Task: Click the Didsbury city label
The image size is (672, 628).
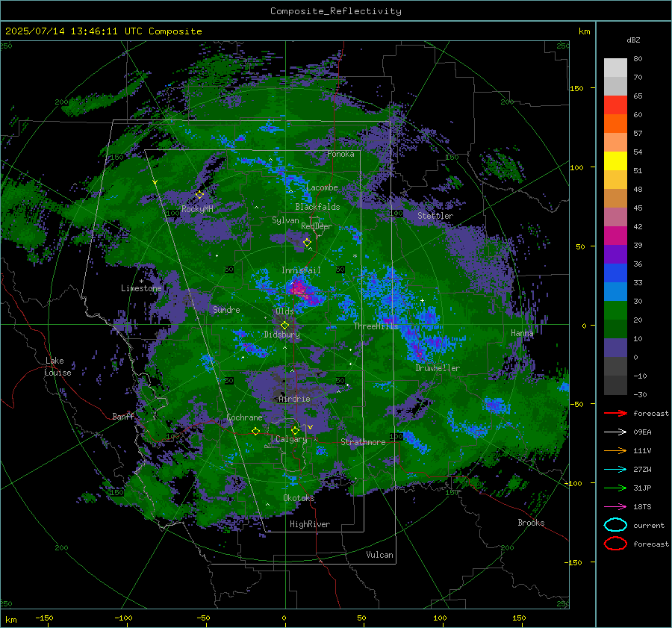Action: (x=281, y=335)
